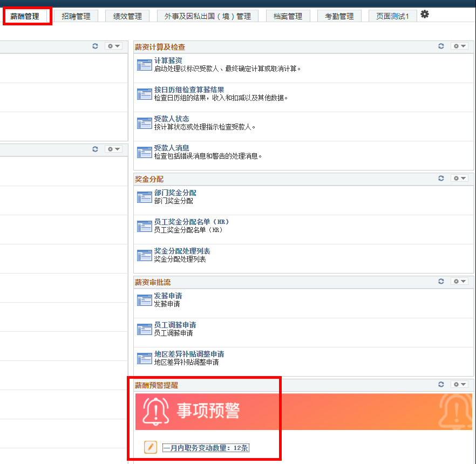Click the page icon beside 发薪申请
The height and width of the screenshot is (464, 476).
tap(145, 300)
